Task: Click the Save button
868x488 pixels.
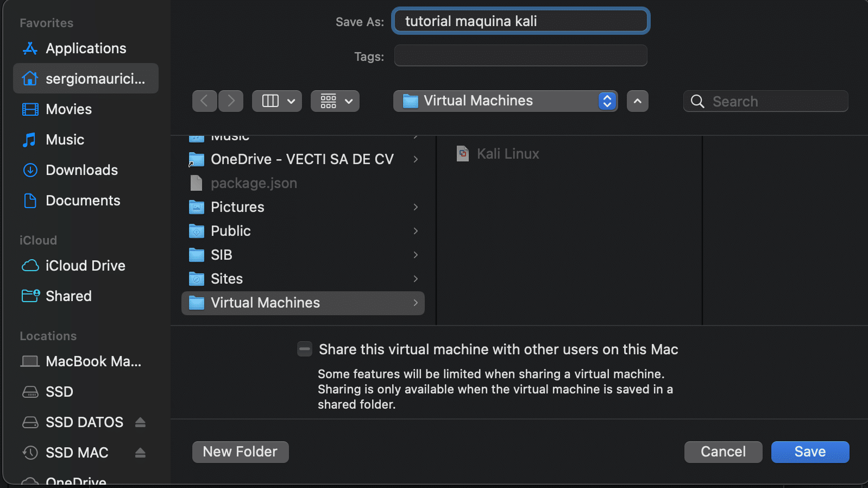Action: pos(810,452)
